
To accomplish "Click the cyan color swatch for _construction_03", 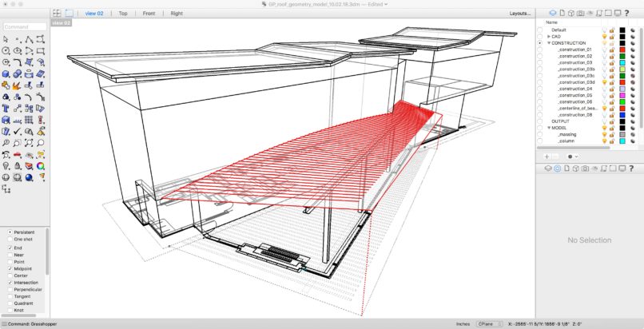I will click(622, 63).
